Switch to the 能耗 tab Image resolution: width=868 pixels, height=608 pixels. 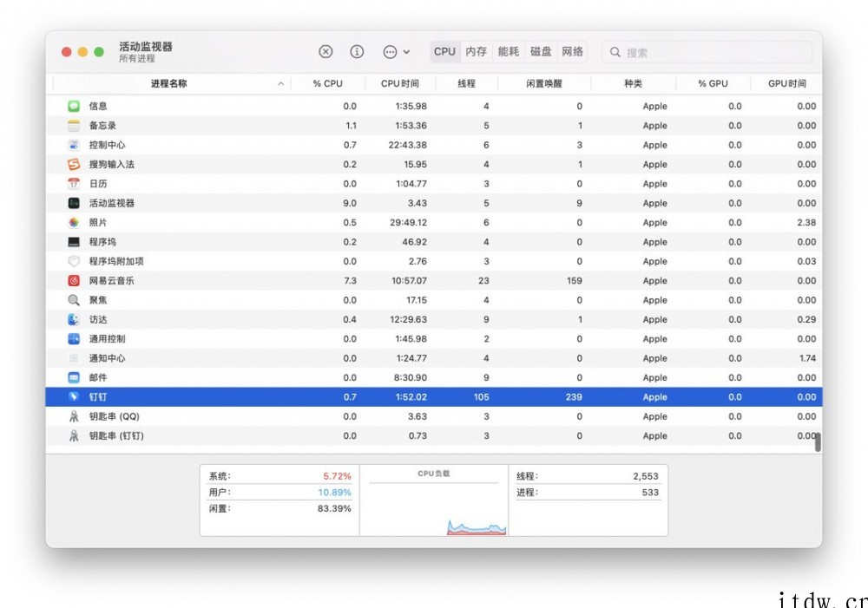click(x=508, y=51)
